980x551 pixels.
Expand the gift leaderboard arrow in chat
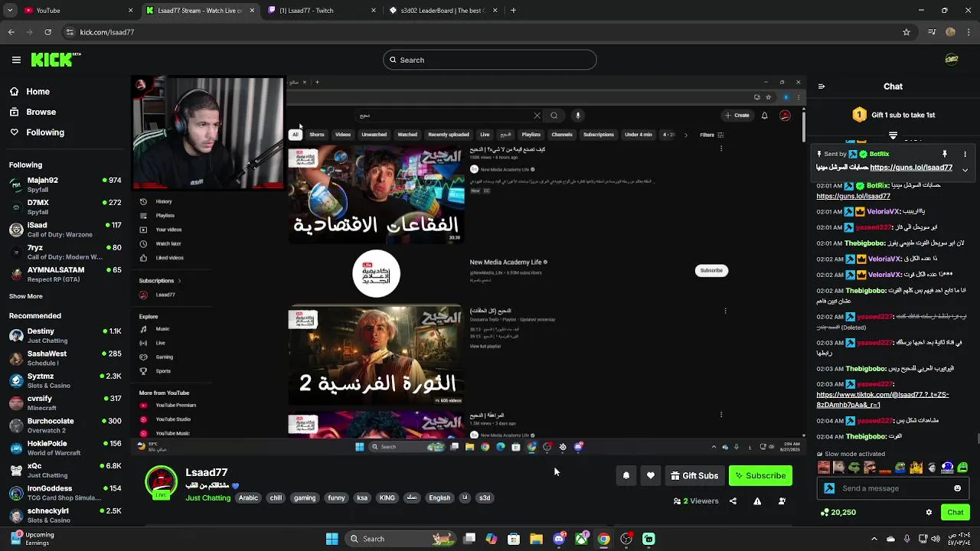pos(893,135)
